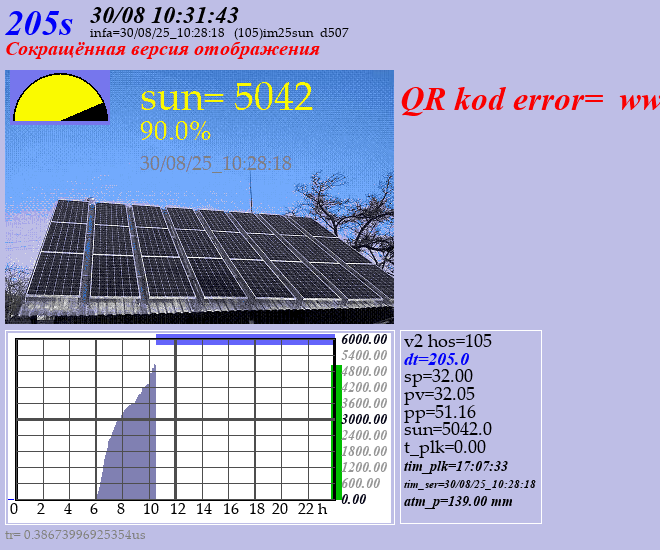Click the 'pv=32.05' value
This screenshot has height=550, width=660.
tap(439, 394)
